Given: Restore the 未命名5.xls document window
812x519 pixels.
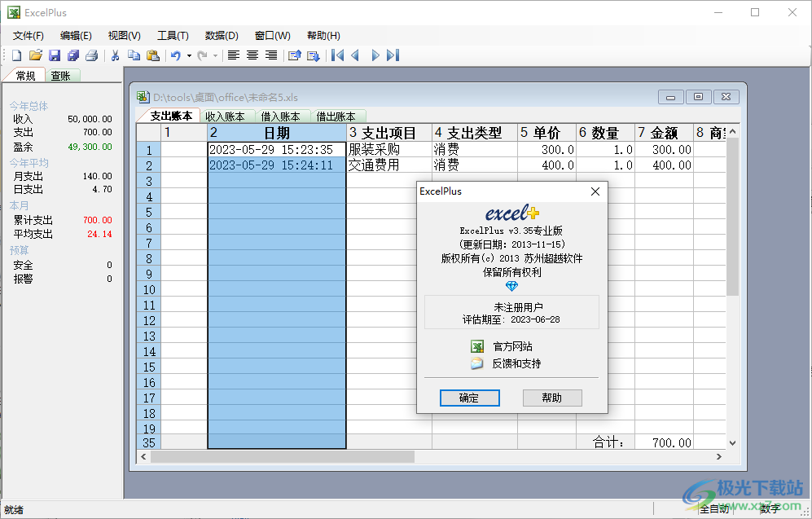Looking at the screenshot, I should pyautogui.click(x=698, y=97).
